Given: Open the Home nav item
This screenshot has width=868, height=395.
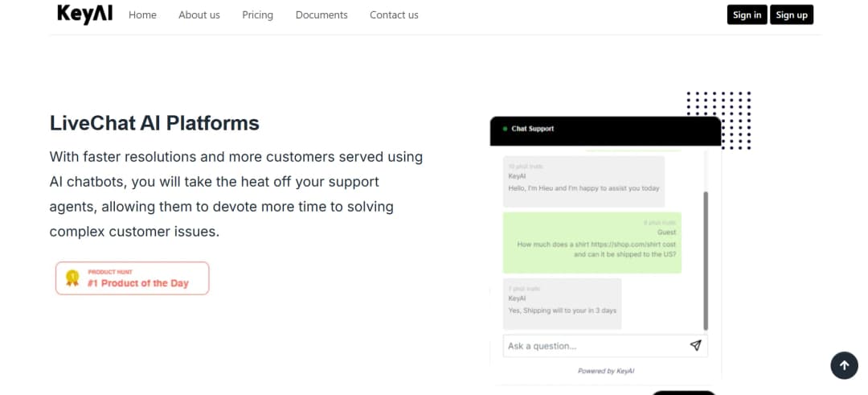Looking at the screenshot, I should pyautogui.click(x=142, y=15).
